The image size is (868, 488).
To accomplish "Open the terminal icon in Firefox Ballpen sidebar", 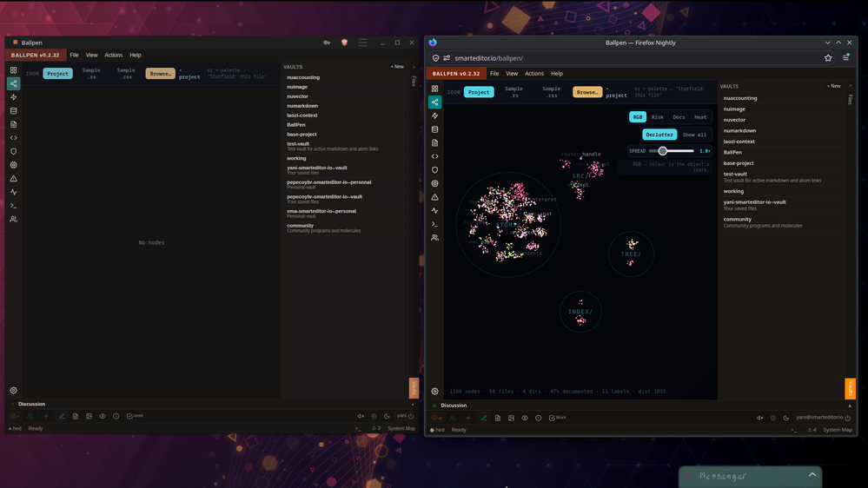I will click(x=434, y=224).
